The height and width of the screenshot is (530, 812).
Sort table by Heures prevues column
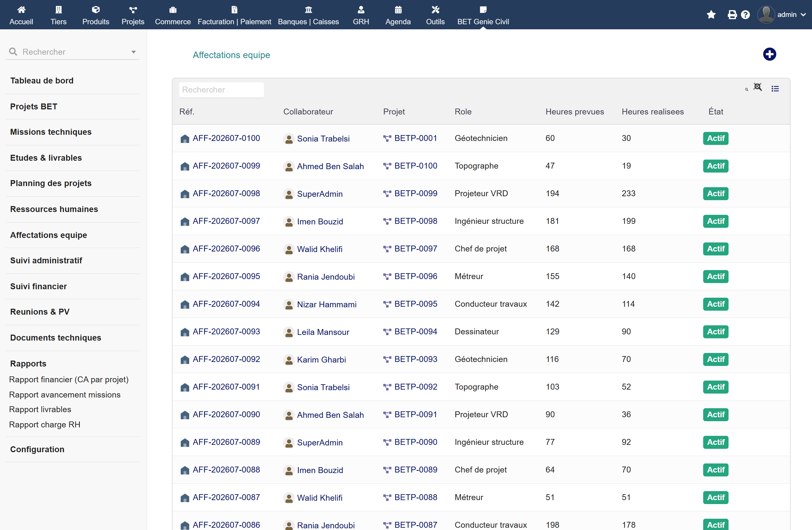click(x=575, y=112)
